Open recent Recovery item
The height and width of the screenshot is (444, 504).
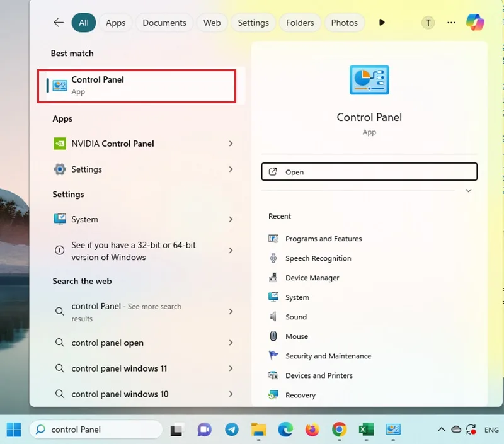click(x=301, y=395)
